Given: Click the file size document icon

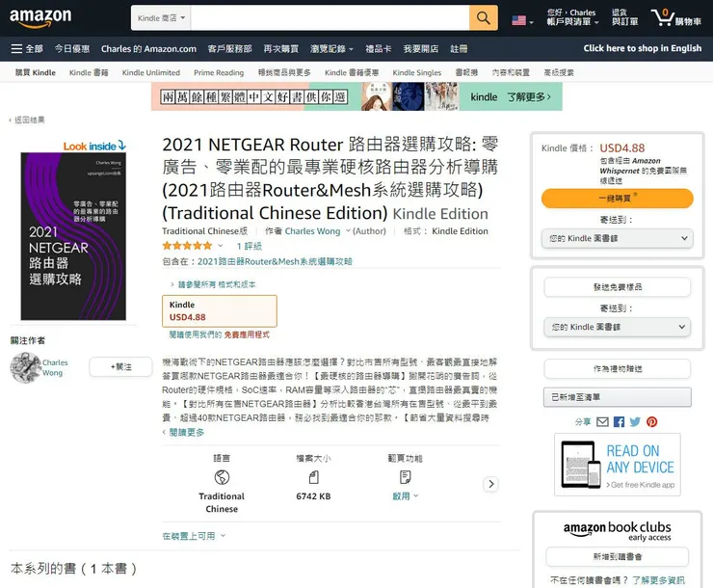Looking at the screenshot, I should pos(313,477).
